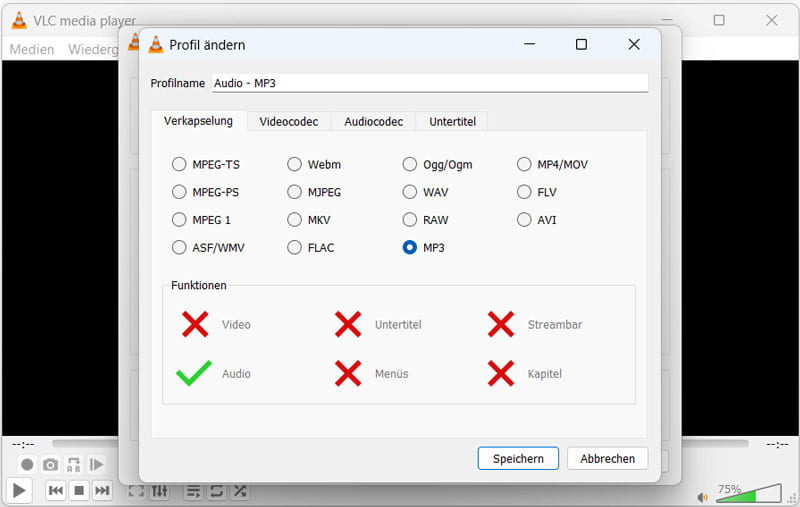Click the previous track button in VLC
Image resolution: width=800 pixels, height=507 pixels.
pyautogui.click(x=56, y=491)
